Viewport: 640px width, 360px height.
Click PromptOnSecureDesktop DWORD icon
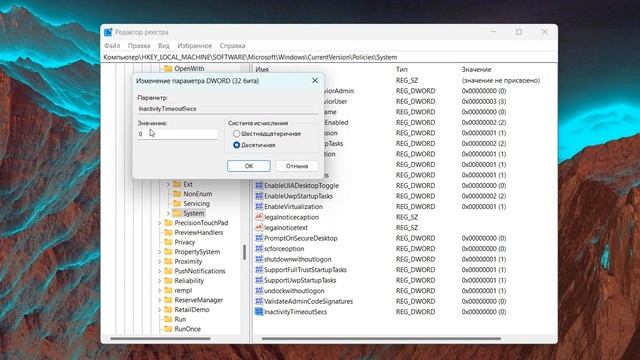tap(259, 238)
